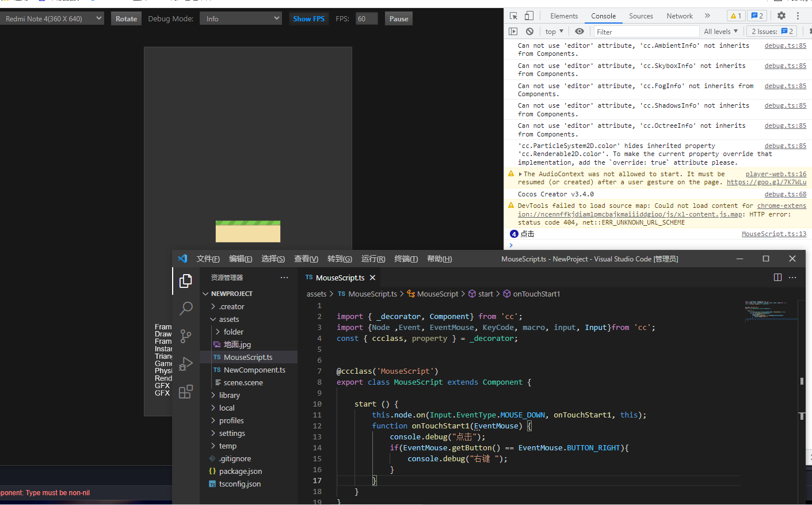Open the Extensions view icon
The height and width of the screenshot is (505, 812).
coord(186,392)
